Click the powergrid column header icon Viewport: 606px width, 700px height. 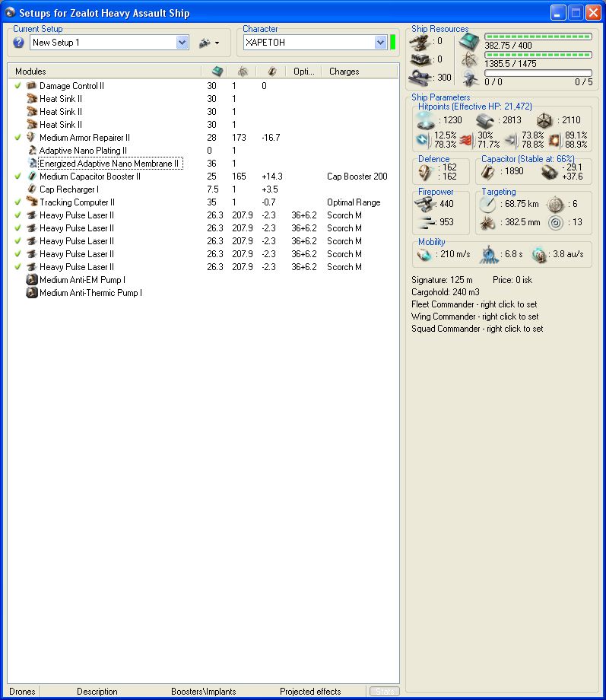click(243, 71)
